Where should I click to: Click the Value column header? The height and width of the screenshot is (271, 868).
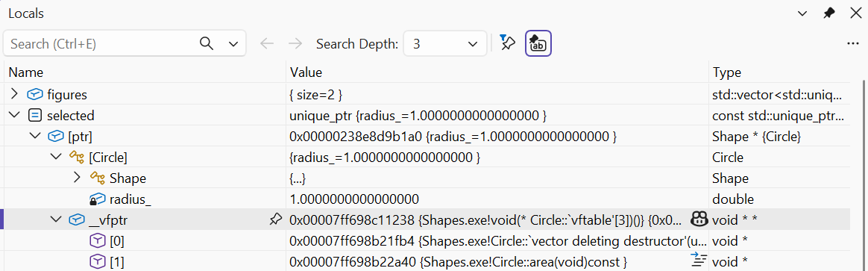point(306,72)
